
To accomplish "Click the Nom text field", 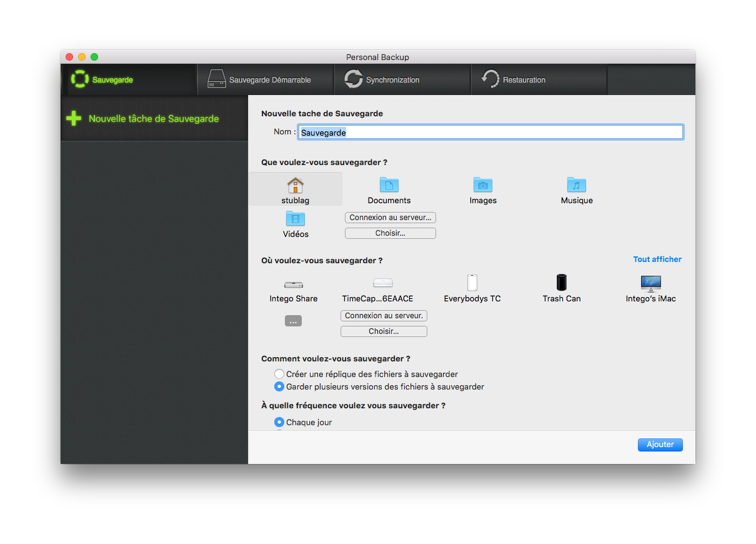I will click(x=490, y=132).
